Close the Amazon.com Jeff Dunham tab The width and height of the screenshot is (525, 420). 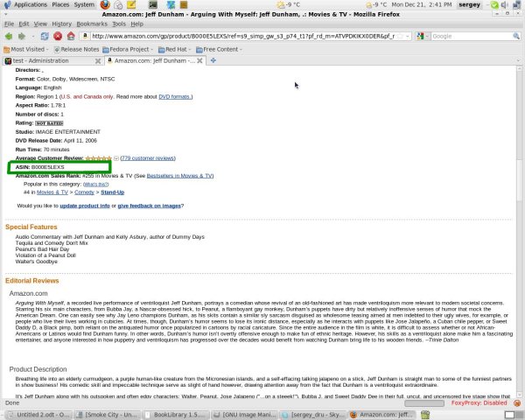[x=199, y=60]
